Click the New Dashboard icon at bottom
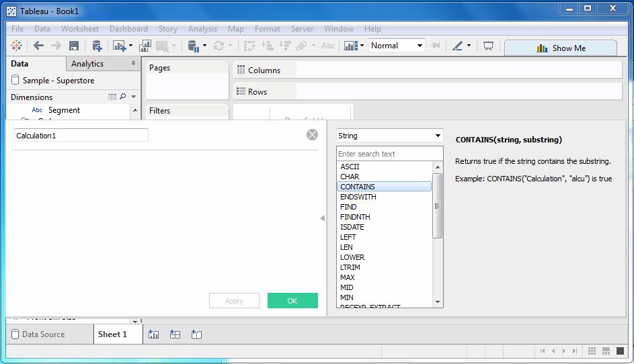This screenshot has width=634, height=364. tap(175, 334)
